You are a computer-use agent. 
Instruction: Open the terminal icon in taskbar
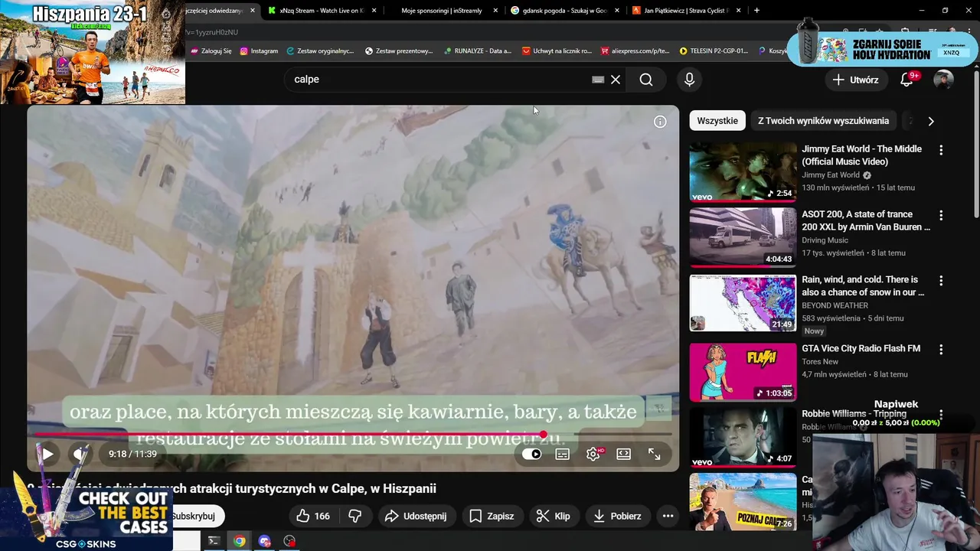214,541
